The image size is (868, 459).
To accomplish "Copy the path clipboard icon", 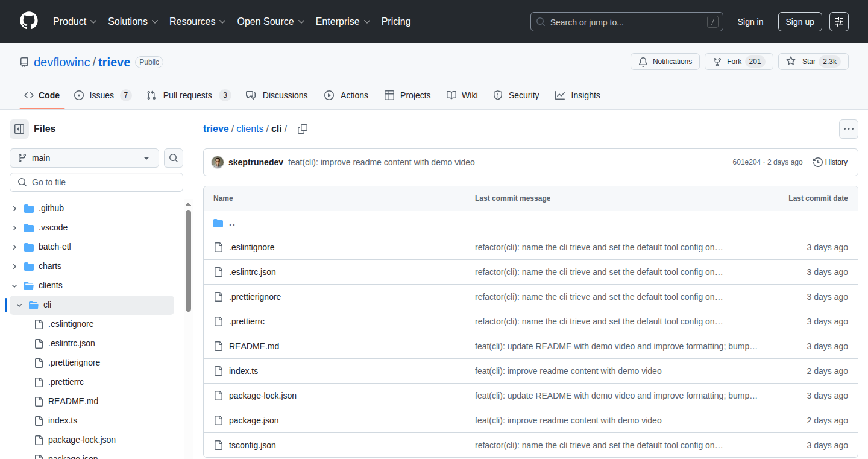I will pyautogui.click(x=303, y=129).
